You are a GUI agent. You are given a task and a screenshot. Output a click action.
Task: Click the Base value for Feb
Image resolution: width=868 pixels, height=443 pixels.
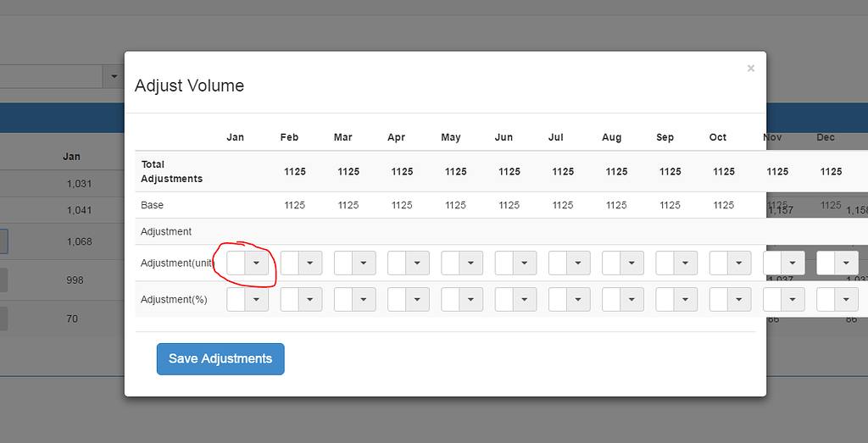(294, 205)
